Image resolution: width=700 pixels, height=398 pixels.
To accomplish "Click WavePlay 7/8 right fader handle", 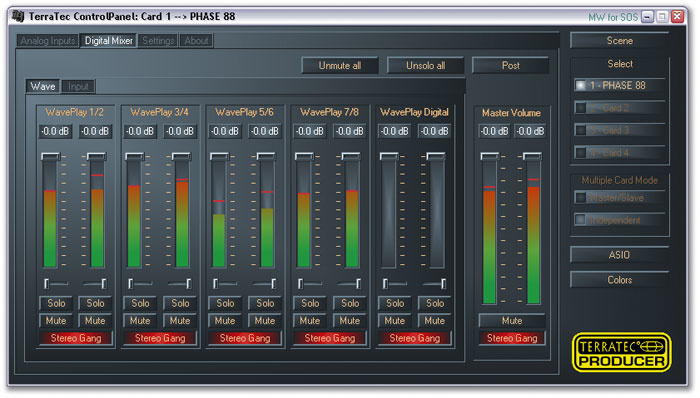I will point(351,156).
